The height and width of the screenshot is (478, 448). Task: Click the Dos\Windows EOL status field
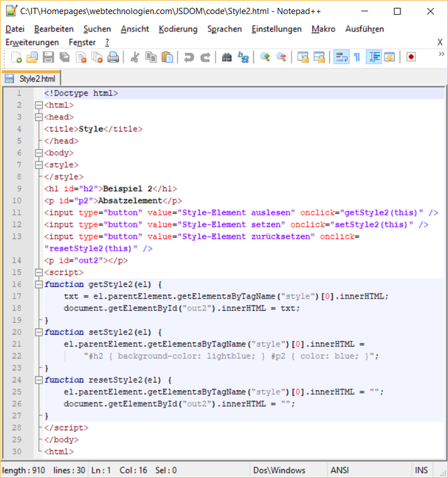pyautogui.click(x=288, y=470)
